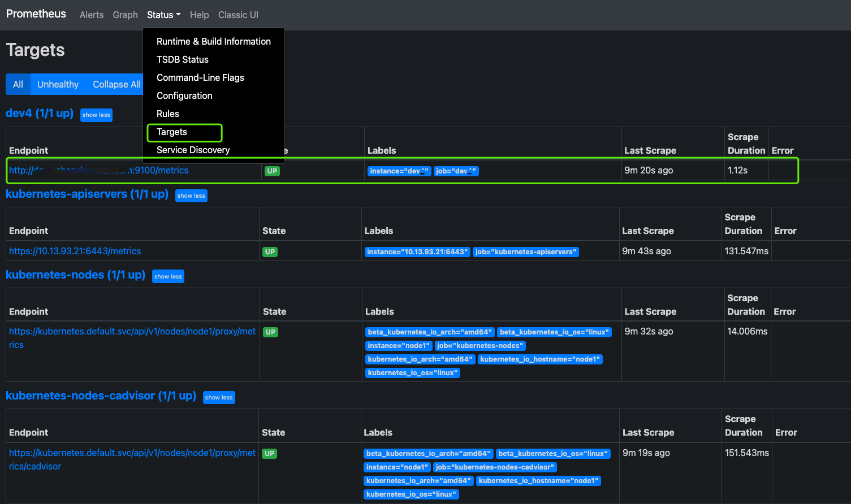Click the instance="10.13.93.21:6443" label badge
The height and width of the screenshot is (504, 851).
[x=417, y=252]
